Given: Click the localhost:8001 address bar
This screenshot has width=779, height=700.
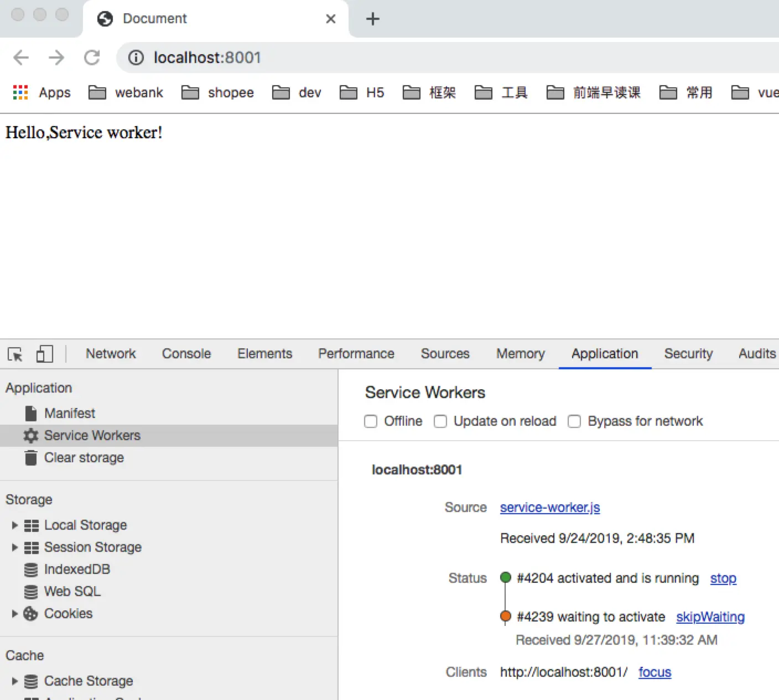Looking at the screenshot, I should pos(448,58).
